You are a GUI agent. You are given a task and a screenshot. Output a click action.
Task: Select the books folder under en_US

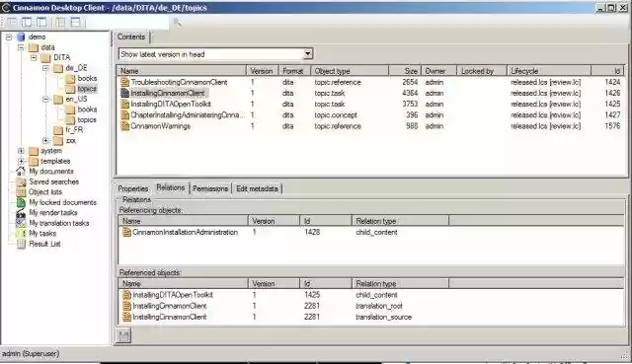tap(87, 109)
